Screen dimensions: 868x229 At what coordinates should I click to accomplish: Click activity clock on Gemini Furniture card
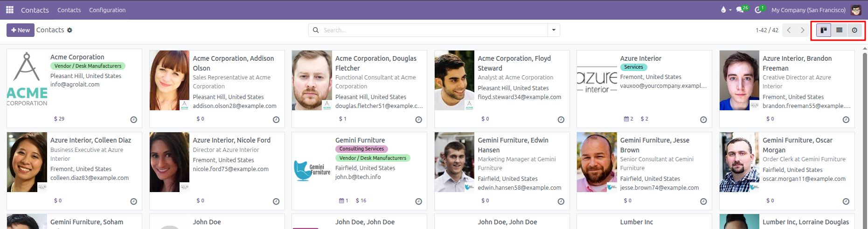(x=418, y=201)
